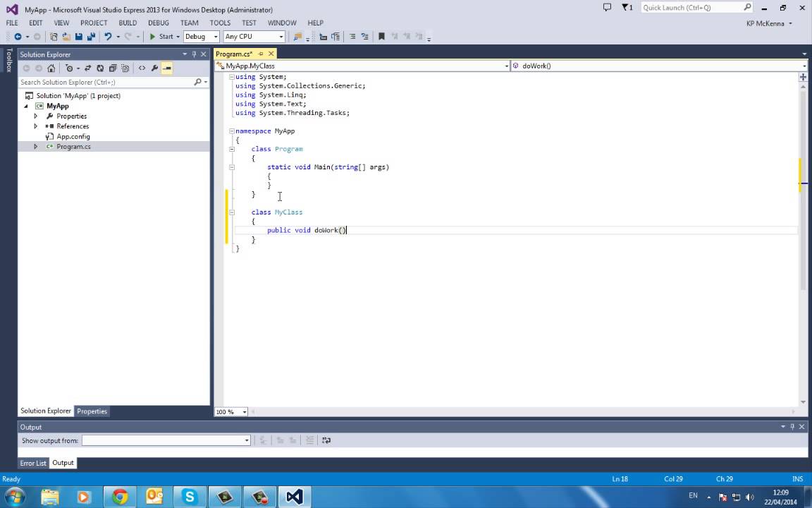
Task: Click the Quick Launch search box
Action: [696, 7]
